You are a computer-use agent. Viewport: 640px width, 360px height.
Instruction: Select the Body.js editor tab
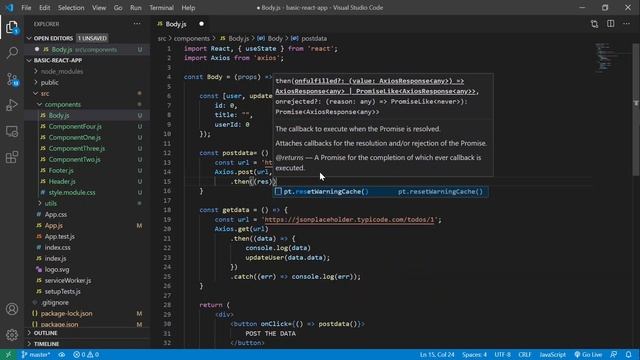181,24
